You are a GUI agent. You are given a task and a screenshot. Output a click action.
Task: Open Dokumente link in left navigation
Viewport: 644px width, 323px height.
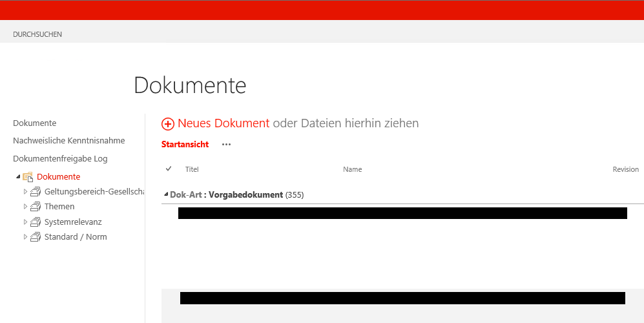pos(34,123)
